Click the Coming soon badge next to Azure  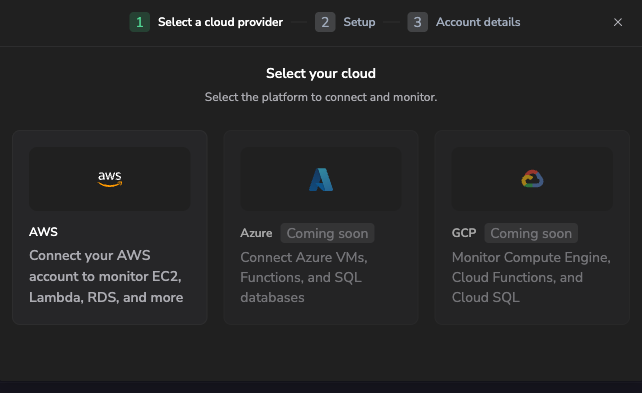click(327, 233)
